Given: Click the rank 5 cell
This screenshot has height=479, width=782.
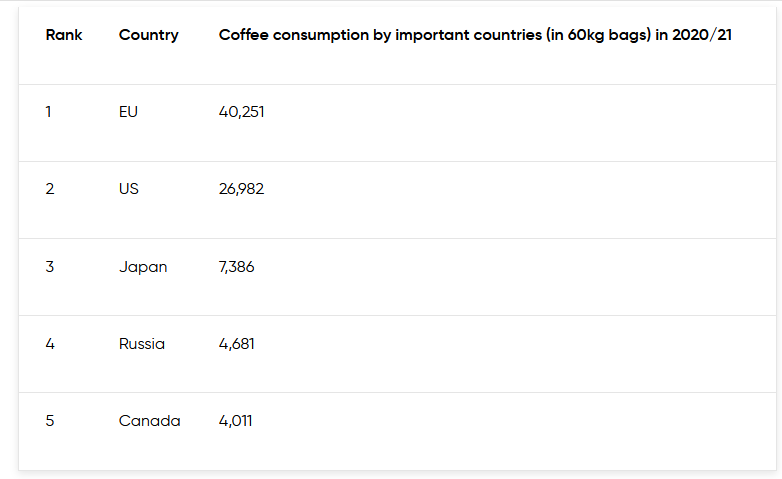Looking at the screenshot, I should (50, 421).
